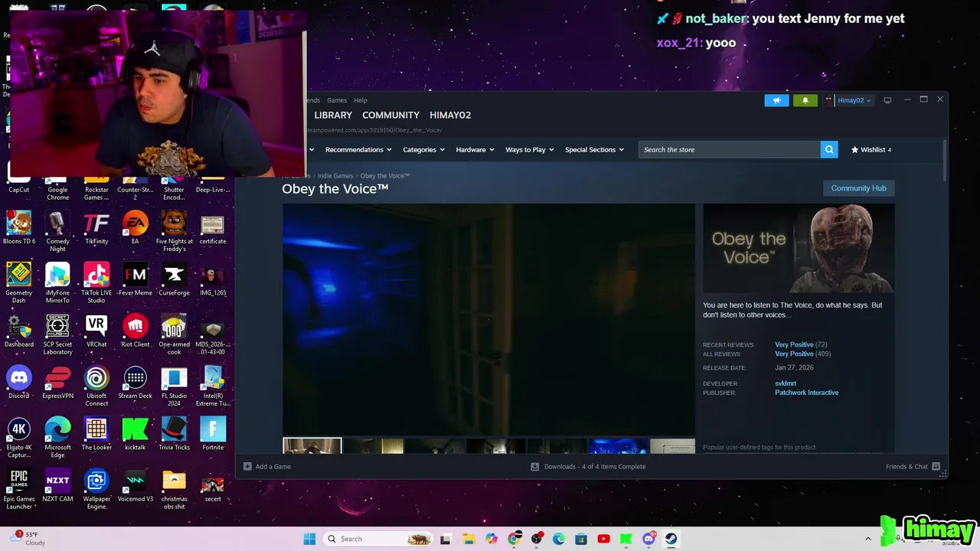Open Five Nights at Freddy's desktop icon

click(x=174, y=232)
